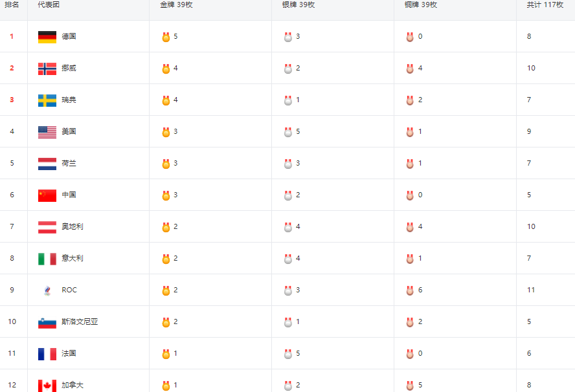
Task: Open the 奥地利 team link
Action: pyautogui.click(x=73, y=226)
